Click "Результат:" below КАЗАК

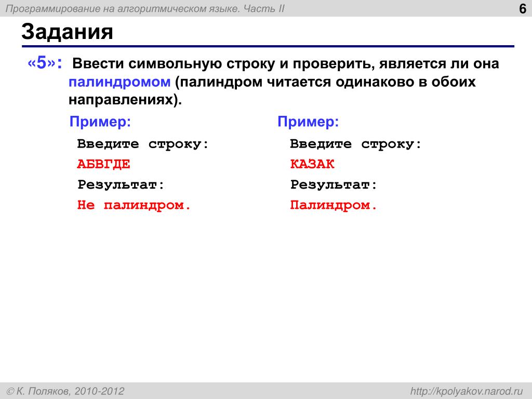click(x=334, y=185)
